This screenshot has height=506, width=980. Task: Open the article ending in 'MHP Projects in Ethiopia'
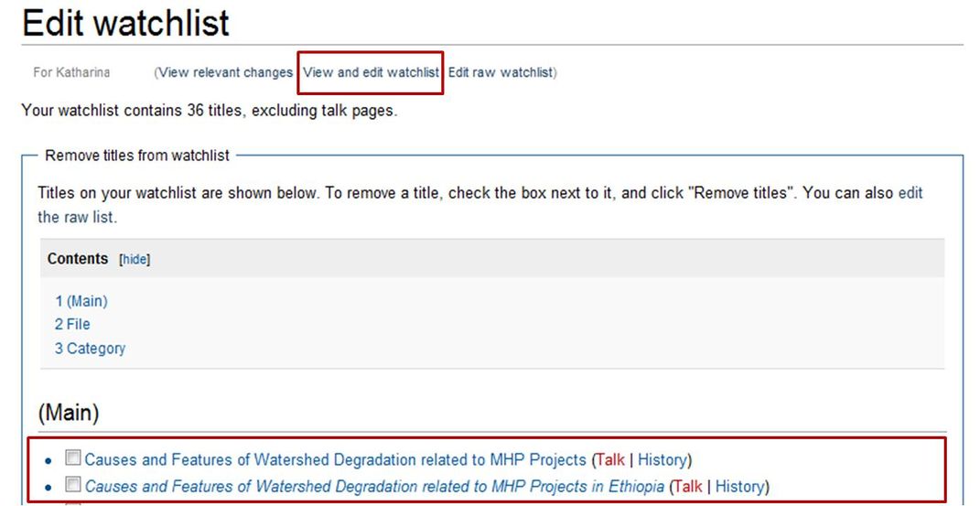pyautogui.click(x=374, y=486)
